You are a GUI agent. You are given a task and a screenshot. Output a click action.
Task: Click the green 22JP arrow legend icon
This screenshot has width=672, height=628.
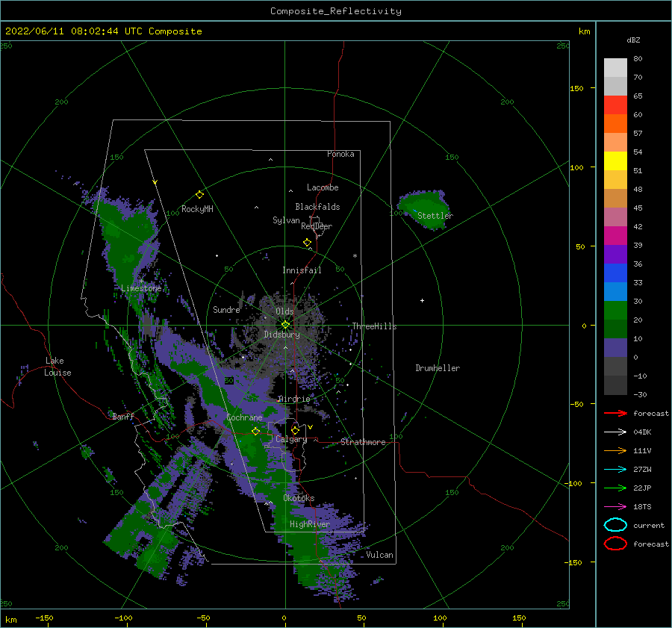coord(615,488)
